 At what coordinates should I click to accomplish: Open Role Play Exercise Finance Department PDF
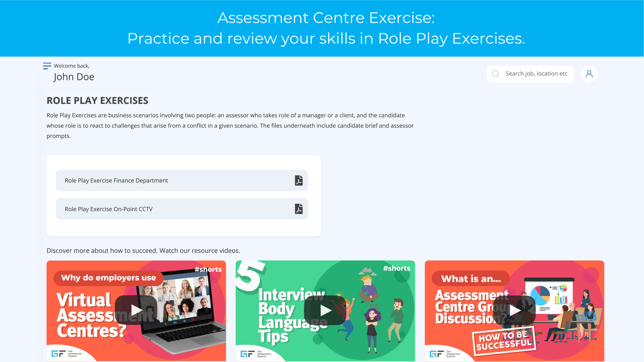(x=299, y=180)
